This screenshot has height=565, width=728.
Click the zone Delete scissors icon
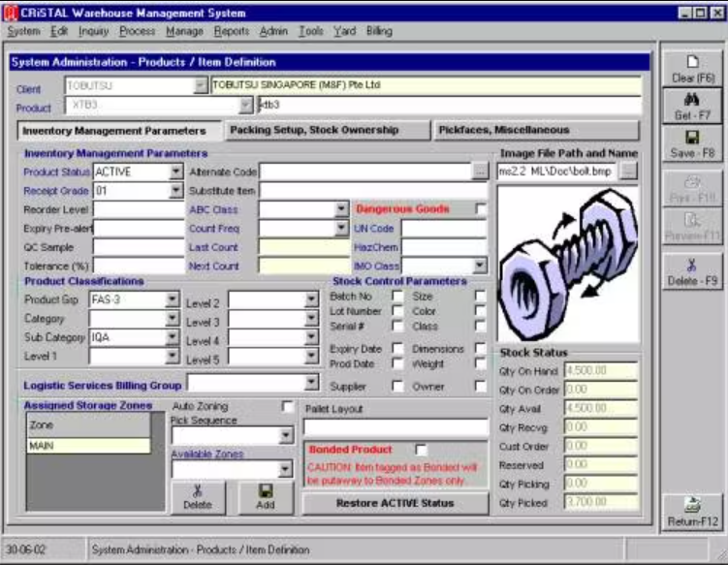click(x=198, y=490)
